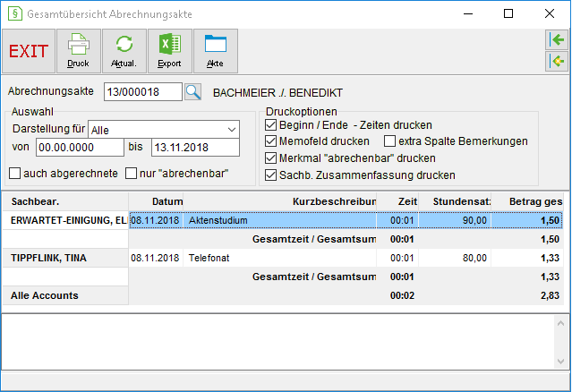Screen dimensions: 572x392
Task: Focus the Abrechnungsakte number field
Action: tap(142, 92)
